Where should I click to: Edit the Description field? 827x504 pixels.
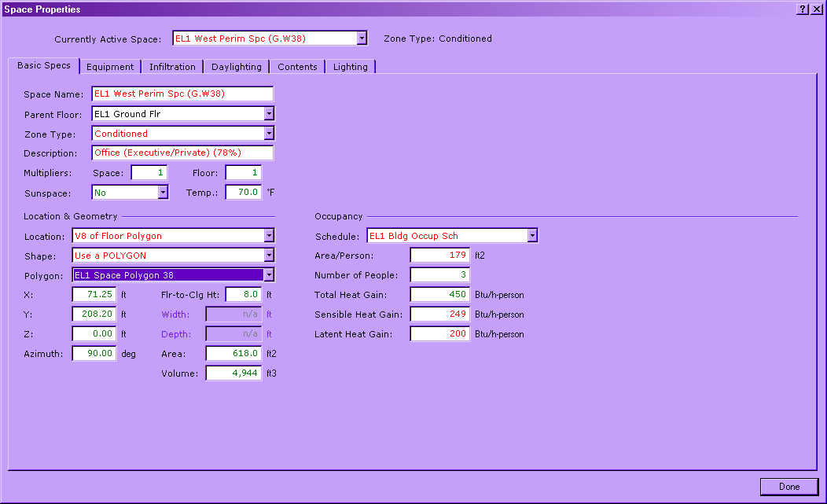click(x=182, y=153)
